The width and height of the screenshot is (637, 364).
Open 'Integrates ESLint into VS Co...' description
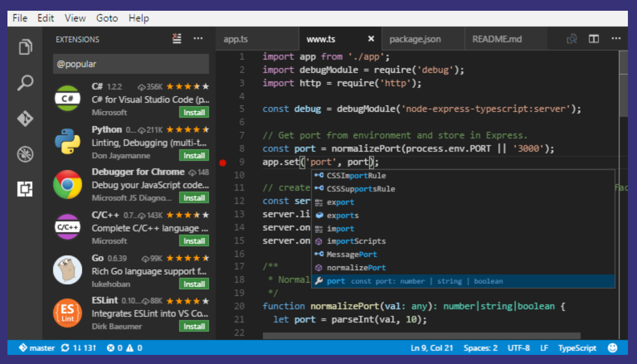(150, 314)
